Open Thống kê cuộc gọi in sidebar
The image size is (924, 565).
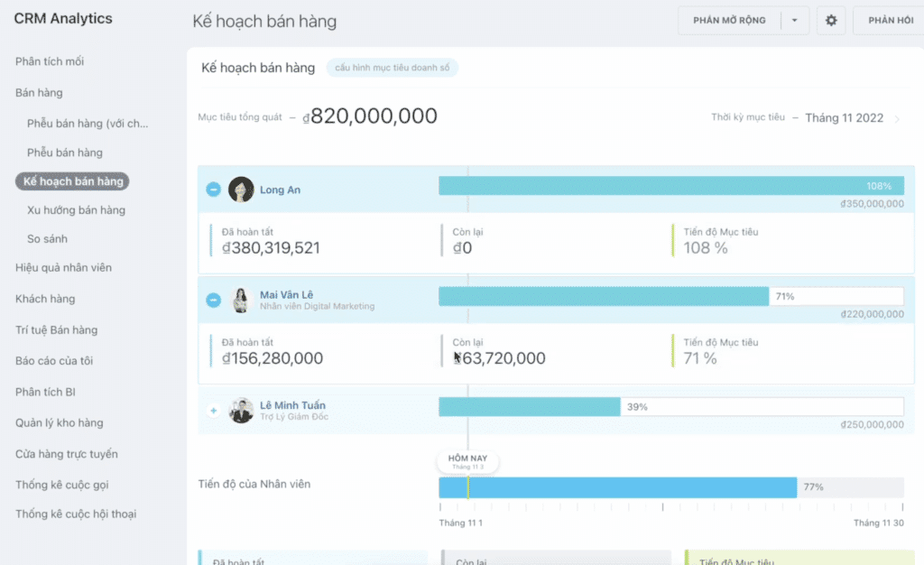click(62, 485)
